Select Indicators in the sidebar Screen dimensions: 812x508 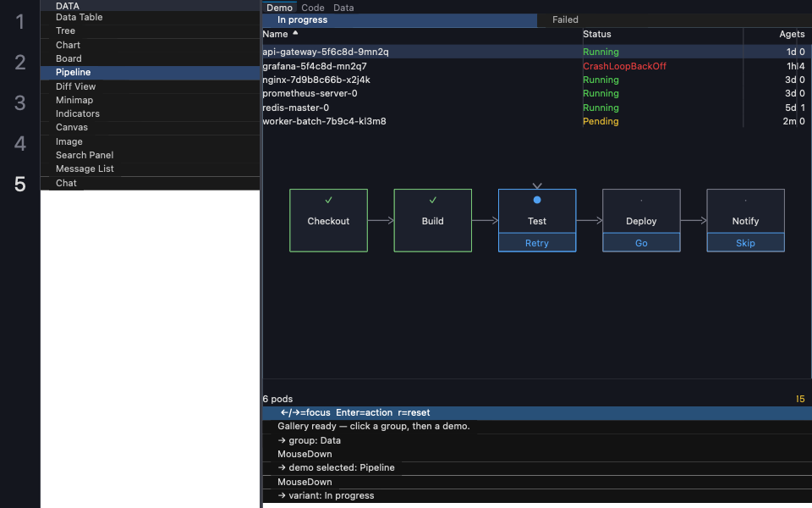(151, 113)
